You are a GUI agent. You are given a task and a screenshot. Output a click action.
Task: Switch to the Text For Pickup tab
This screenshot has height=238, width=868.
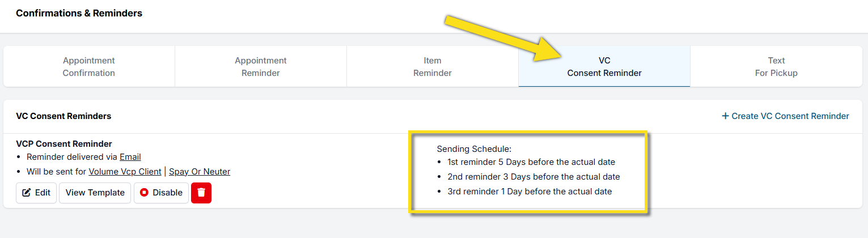(x=776, y=67)
